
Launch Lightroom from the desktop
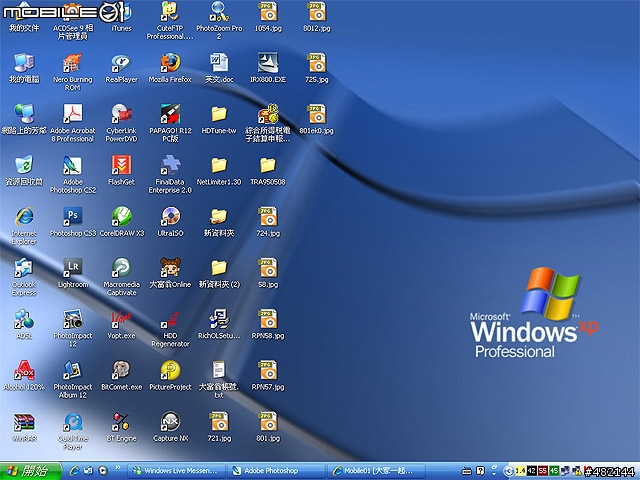click(x=72, y=273)
